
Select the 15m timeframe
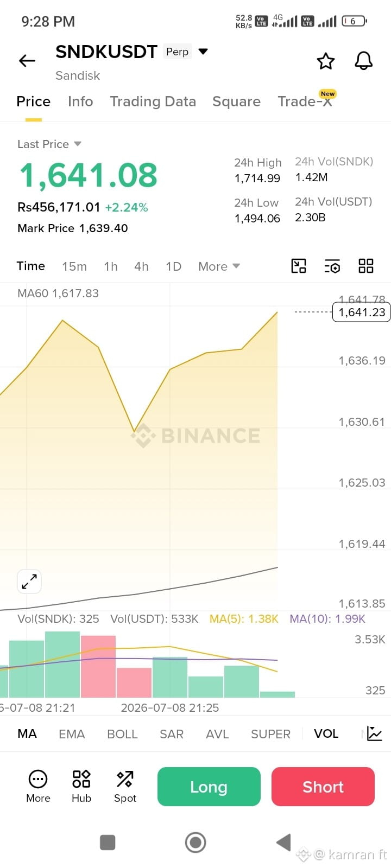(x=74, y=266)
